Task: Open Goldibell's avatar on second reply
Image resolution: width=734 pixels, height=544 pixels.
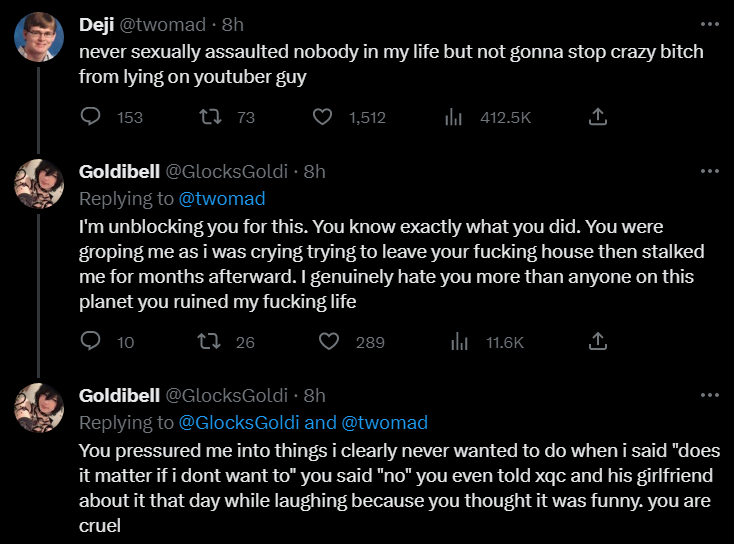Action: click(40, 409)
